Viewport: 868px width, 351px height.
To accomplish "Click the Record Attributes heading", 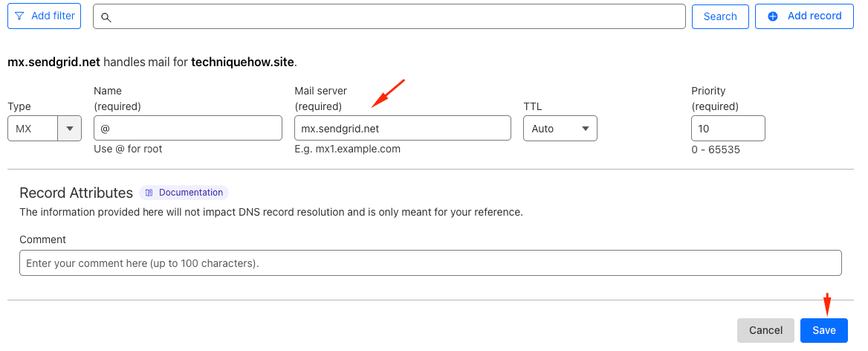I will click(76, 193).
